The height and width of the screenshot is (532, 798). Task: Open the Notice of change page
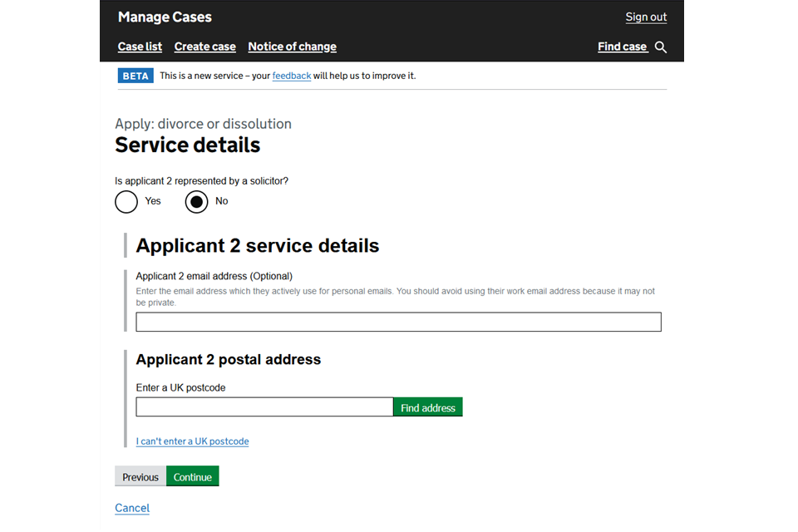point(292,47)
